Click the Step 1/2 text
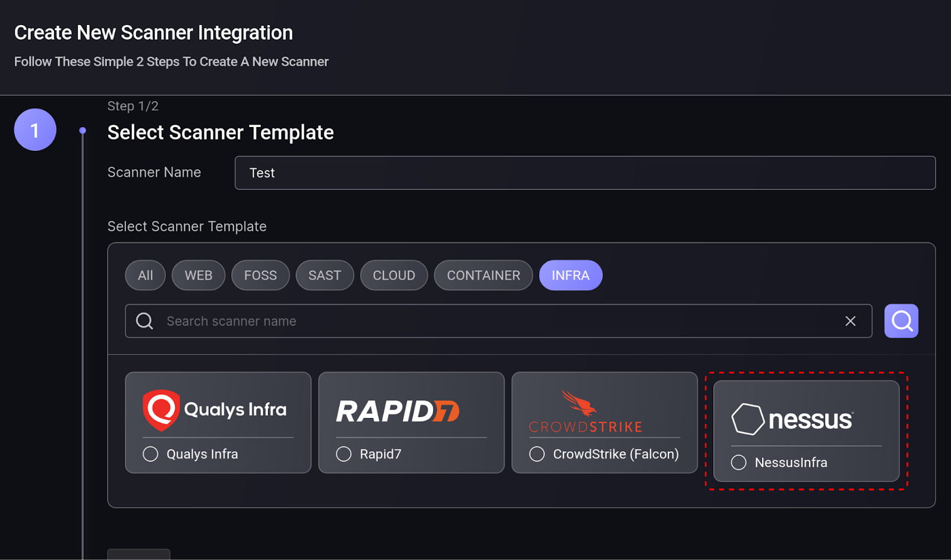This screenshot has height=560, width=951. tap(133, 106)
